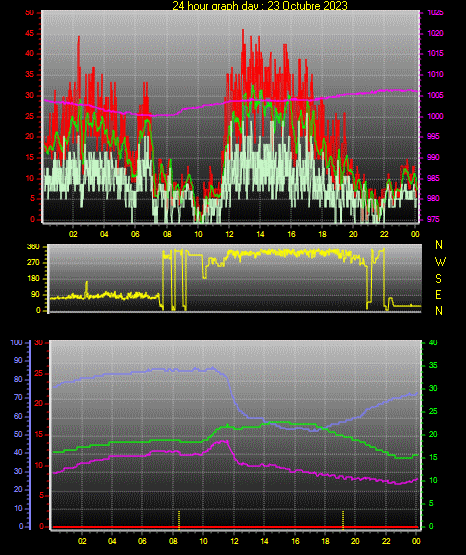Click the 12 hour label below wind chart
Viewport: 466px width, 555px height.
tap(229, 234)
